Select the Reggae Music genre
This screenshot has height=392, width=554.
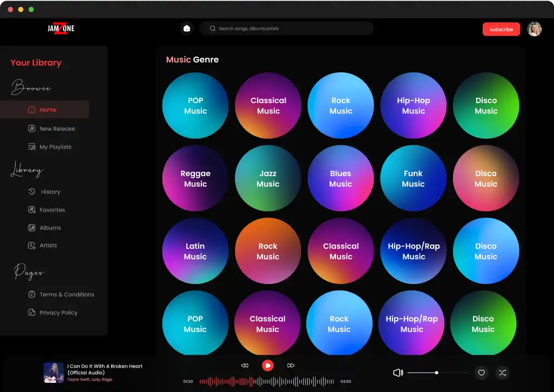pos(195,178)
